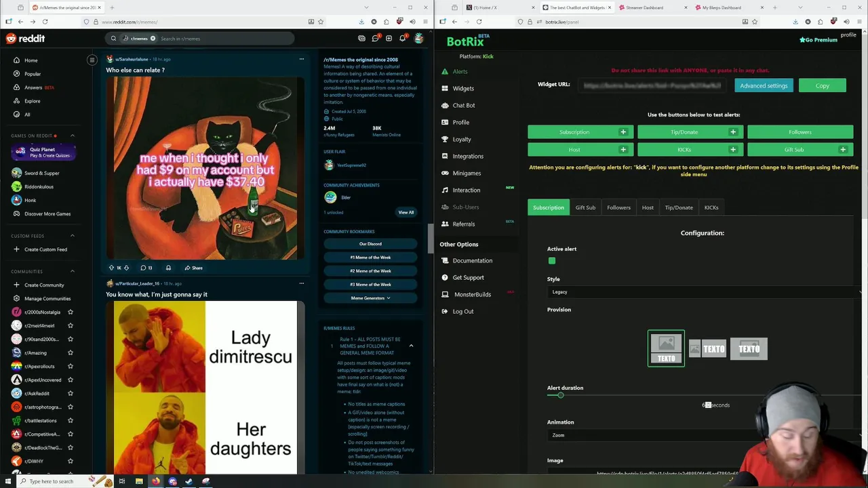Image resolution: width=868 pixels, height=488 pixels.
Task: Remove the r/memes search filter chip
Action: pos(153,39)
